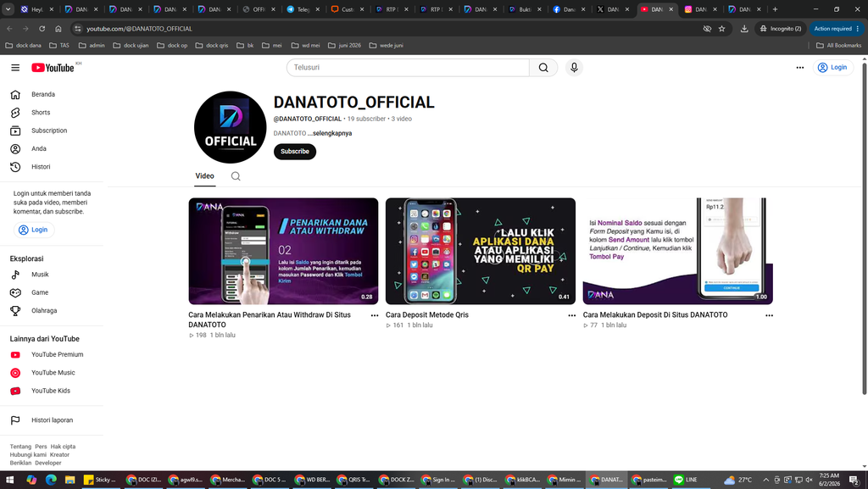Image resolution: width=868 pixels, height=489 pixels.
Task: Open options menu for Withdraw video
Action: coord(375,315)
